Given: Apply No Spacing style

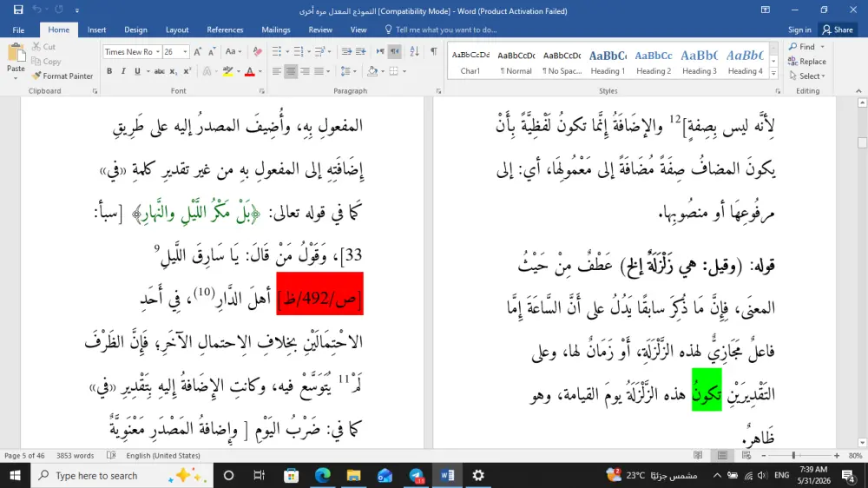Looking at the screenshot, I should tap(562, 62).
